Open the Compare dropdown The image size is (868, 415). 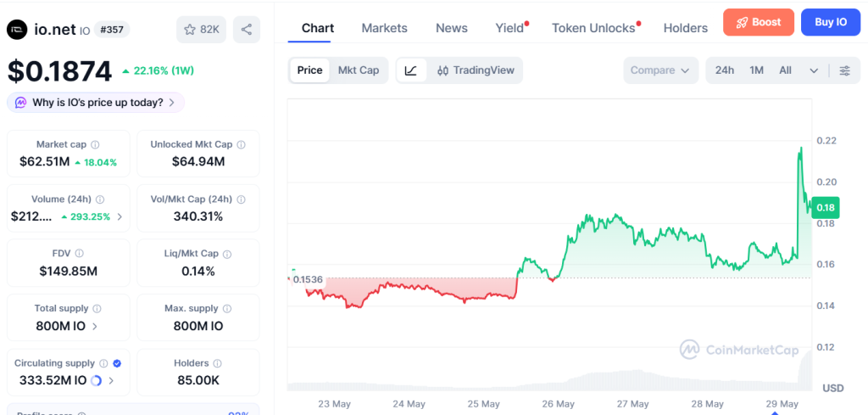click(x=659, y=70)
